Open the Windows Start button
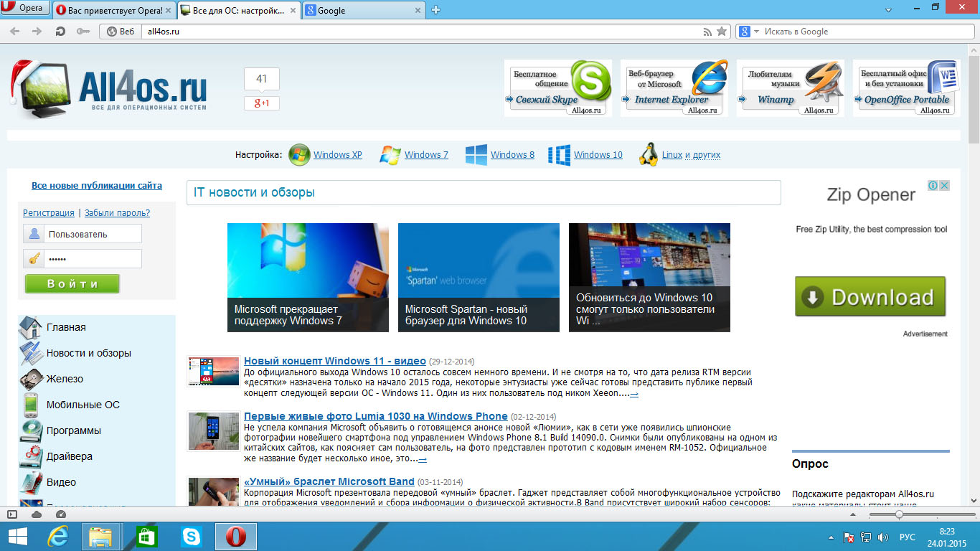 (18, 536)
